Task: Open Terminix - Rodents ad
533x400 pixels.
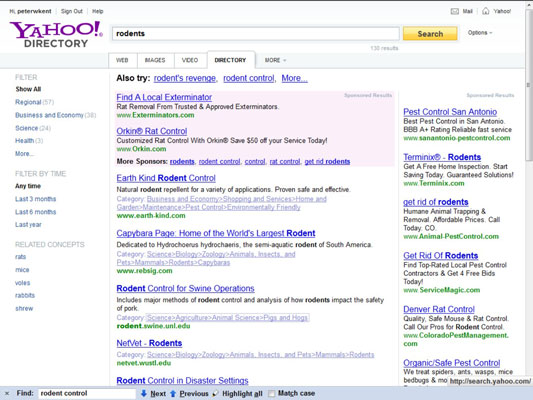Action: [442, 157]
